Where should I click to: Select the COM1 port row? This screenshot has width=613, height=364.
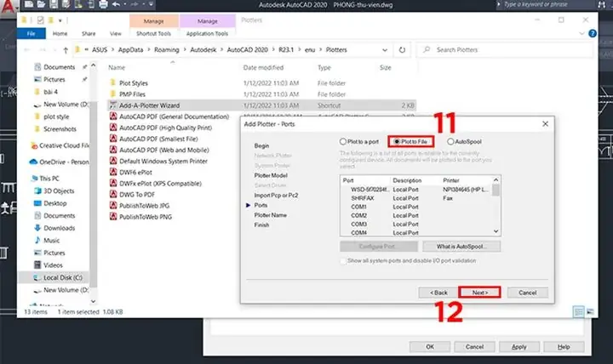point(416,207)
